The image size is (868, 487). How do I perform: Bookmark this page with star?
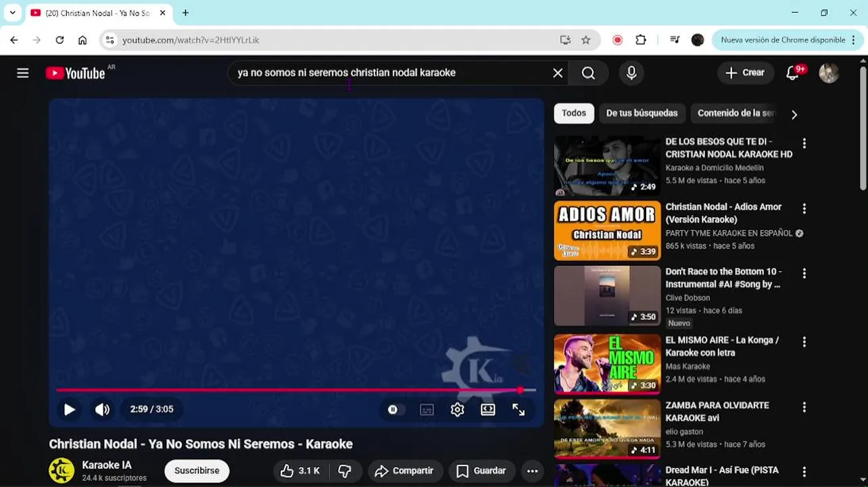[x=585, y=40]
